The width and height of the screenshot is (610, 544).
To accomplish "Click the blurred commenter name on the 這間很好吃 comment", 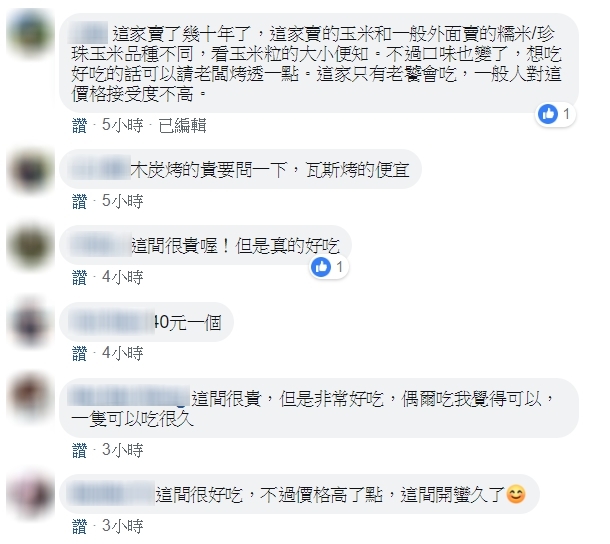I will click(x=111, y=493).
